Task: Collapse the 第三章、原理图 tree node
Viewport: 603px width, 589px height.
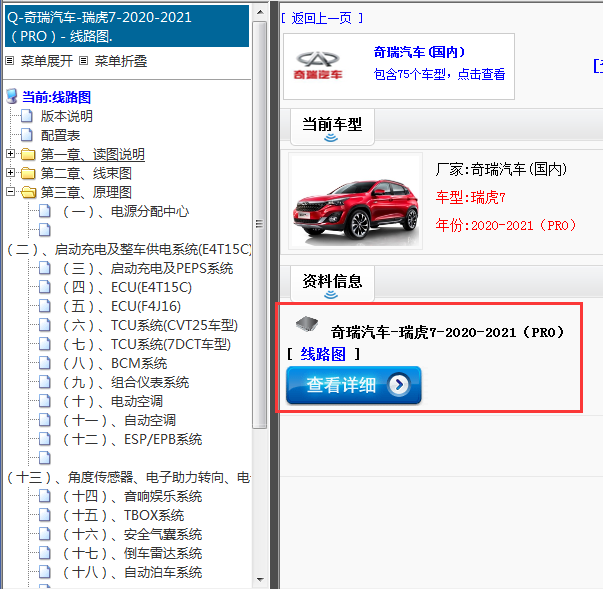Action: point(10,191)
